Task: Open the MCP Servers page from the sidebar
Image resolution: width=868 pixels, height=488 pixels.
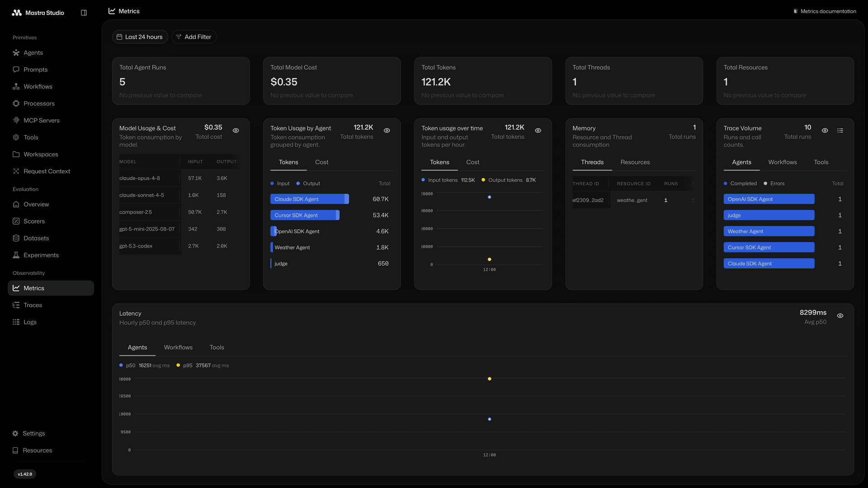Action: [51, 121]
